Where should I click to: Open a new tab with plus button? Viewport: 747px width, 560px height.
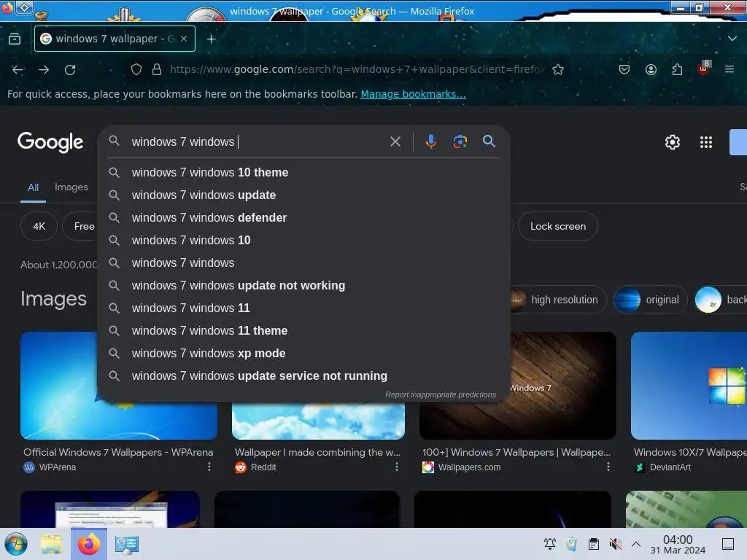(x=211, y=39)
